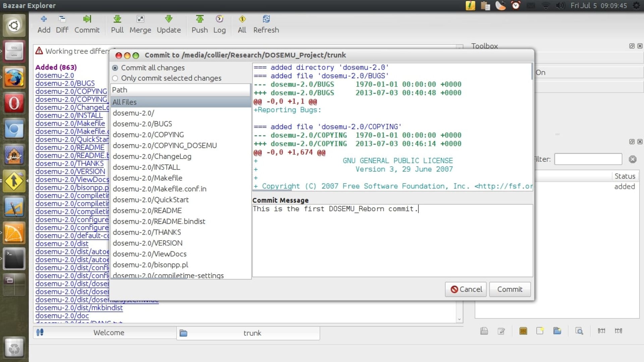The width and height of the screenshot is (644, 362).
Task: Open dosemu-2.0/dist/mkbindist link
Action: [x=79, y=308]
